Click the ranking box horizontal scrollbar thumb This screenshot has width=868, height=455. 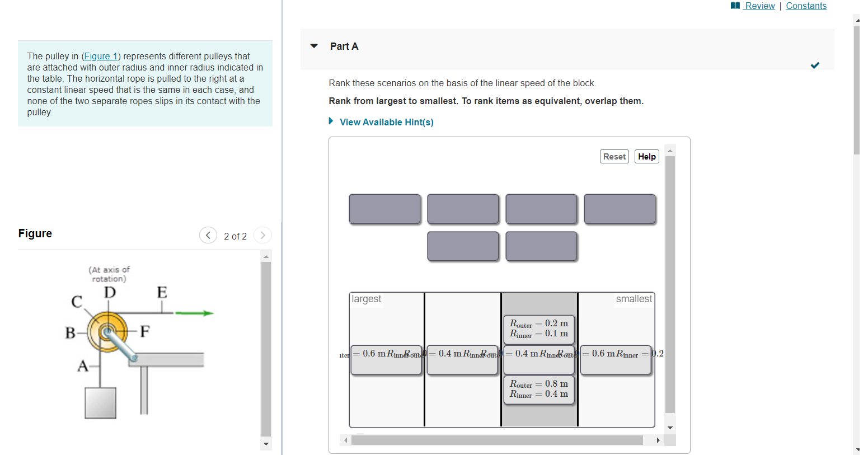coord(497,440)
